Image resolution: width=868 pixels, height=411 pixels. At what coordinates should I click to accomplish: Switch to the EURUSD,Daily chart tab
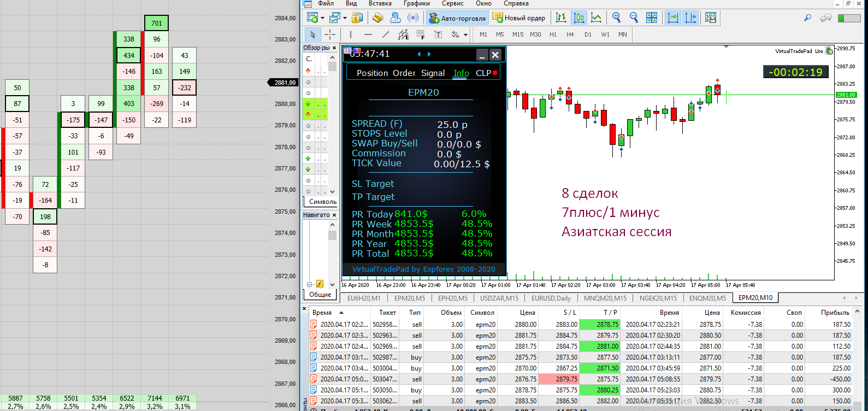tap(551, 298)
